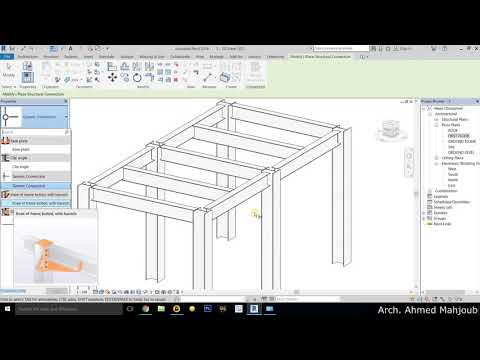Choose Knee of frame bolted with haunch

tap(36, 203)
